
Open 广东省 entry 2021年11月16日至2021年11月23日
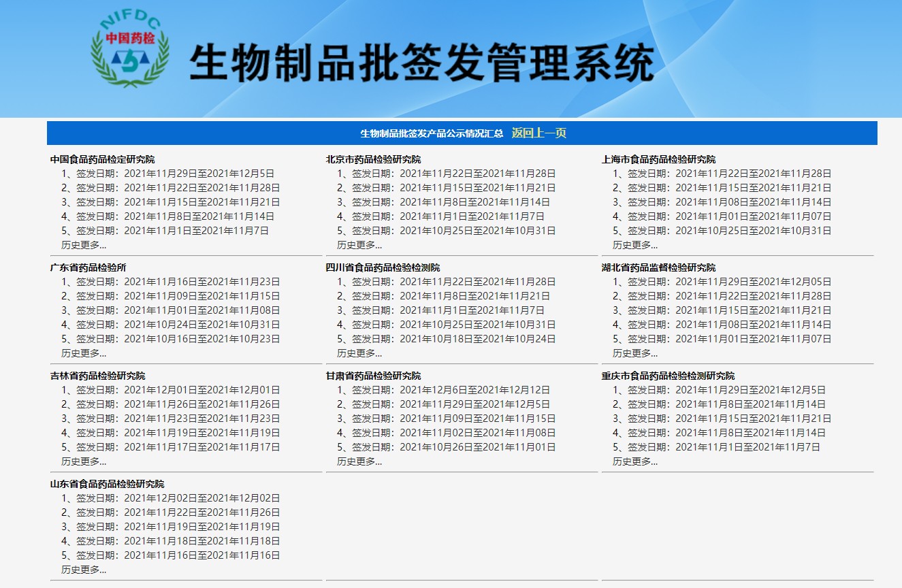[171, 282]
